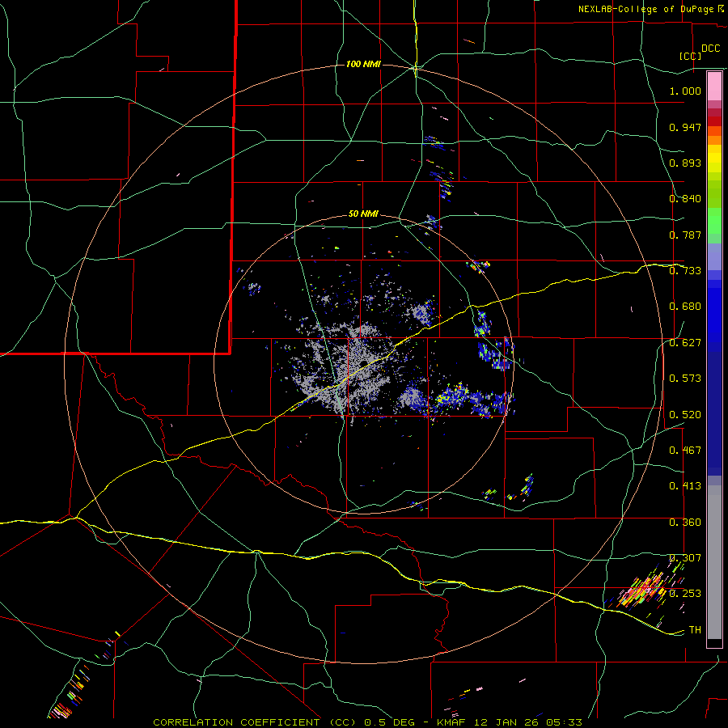The image size is (728, 728).
Task: Select the 0.840 color scale value
Action: click(x=685, y=199)
